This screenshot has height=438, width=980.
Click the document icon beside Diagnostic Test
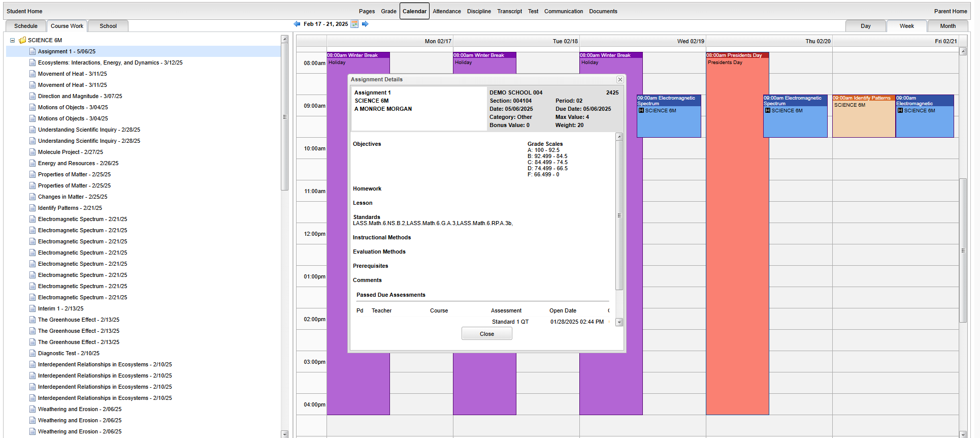tap(32, 353)
